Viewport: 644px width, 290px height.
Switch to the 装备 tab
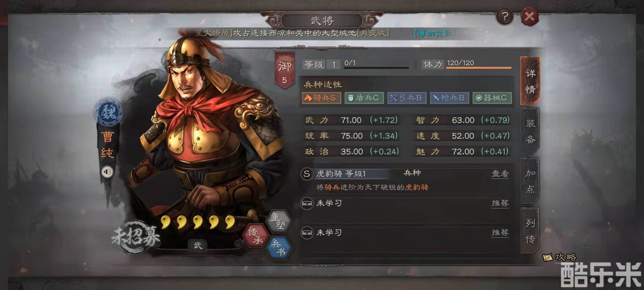click(x=530, y=131)
